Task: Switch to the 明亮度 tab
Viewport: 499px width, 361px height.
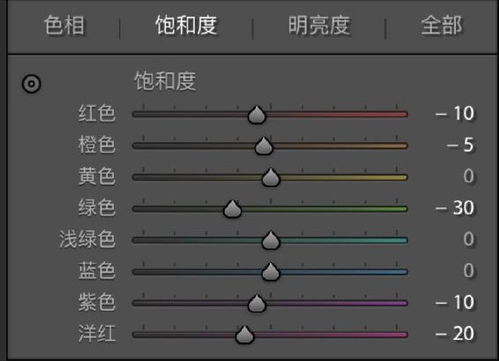Action: click(319, 25)
